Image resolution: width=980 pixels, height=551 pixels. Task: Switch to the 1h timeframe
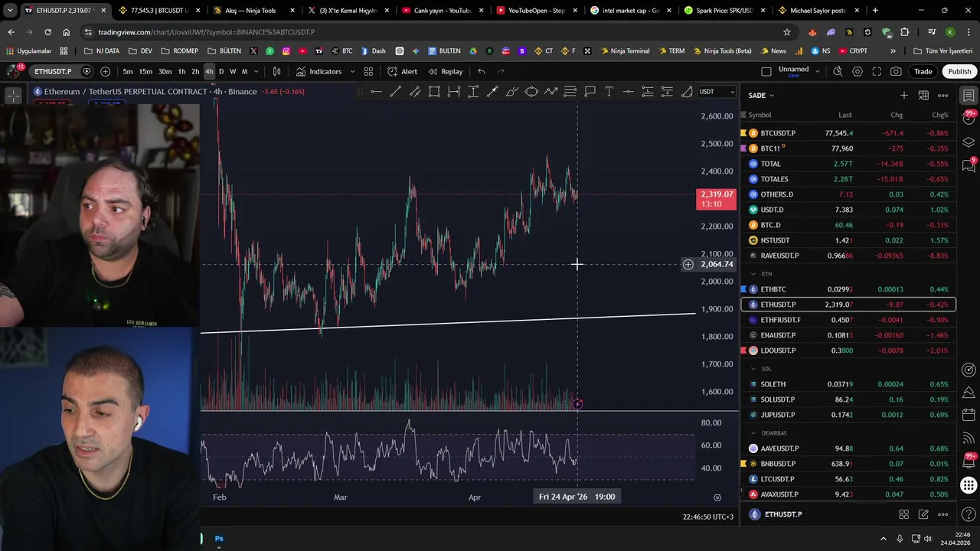181,71
